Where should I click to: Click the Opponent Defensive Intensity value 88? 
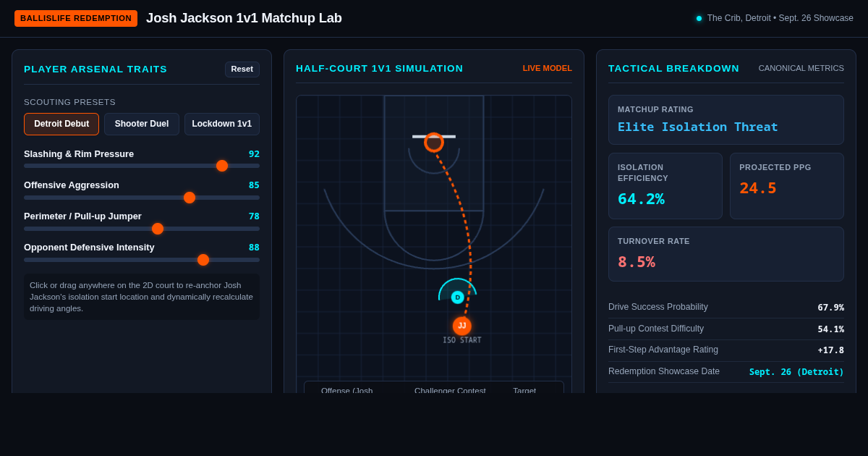pos(254,248)
